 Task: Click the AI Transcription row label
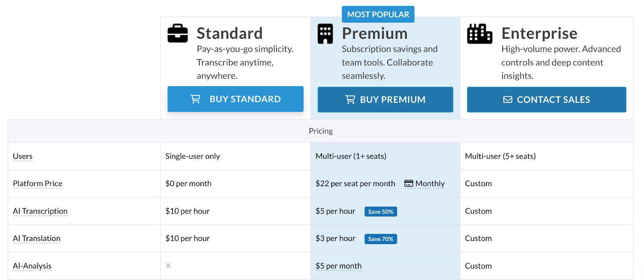[x=40, y=211]
